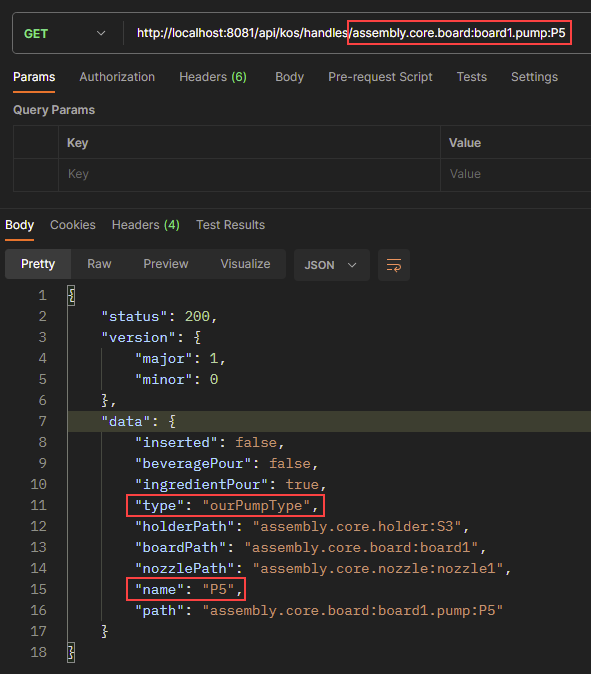Switch to Raw response view
Screen dimensions: 591x674
pyautogui.click(x=99, y=264)
